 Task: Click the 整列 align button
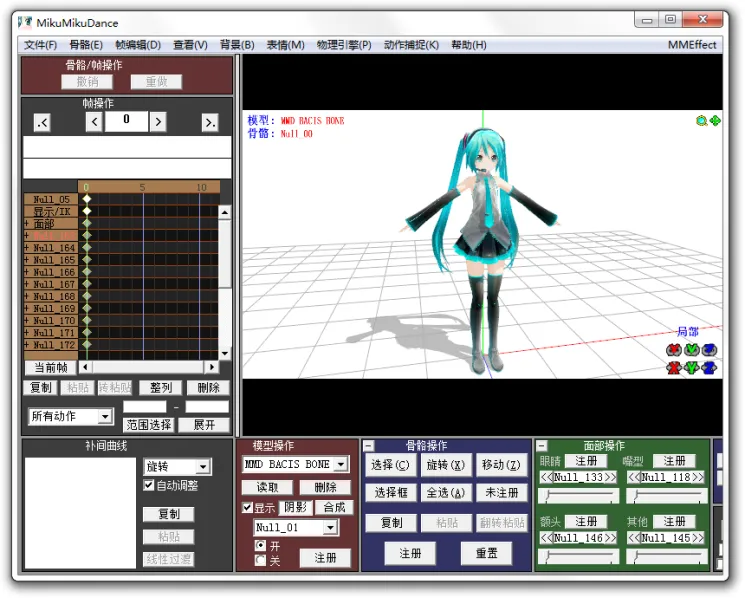161,388
